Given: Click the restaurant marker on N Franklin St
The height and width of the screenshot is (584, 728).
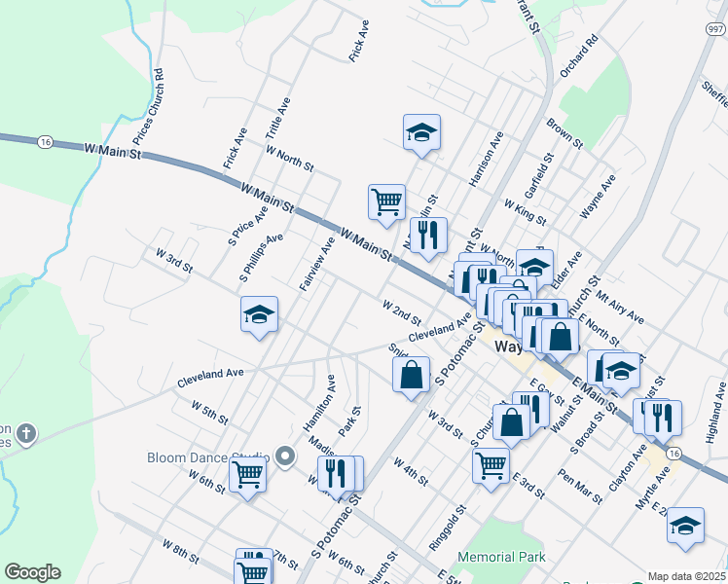Looking at the screenshot, I should (x=428, y=237).
